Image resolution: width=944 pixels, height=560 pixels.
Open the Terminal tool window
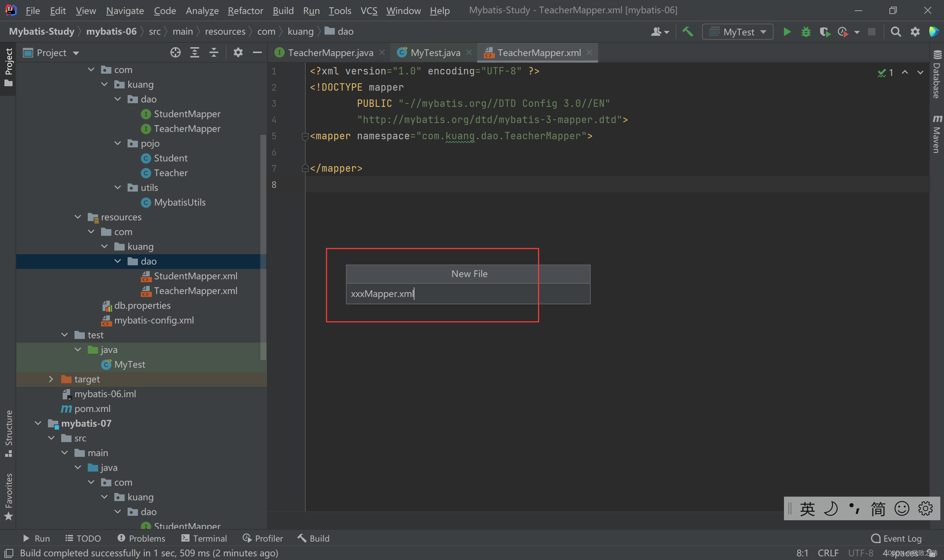click(204, 539)
